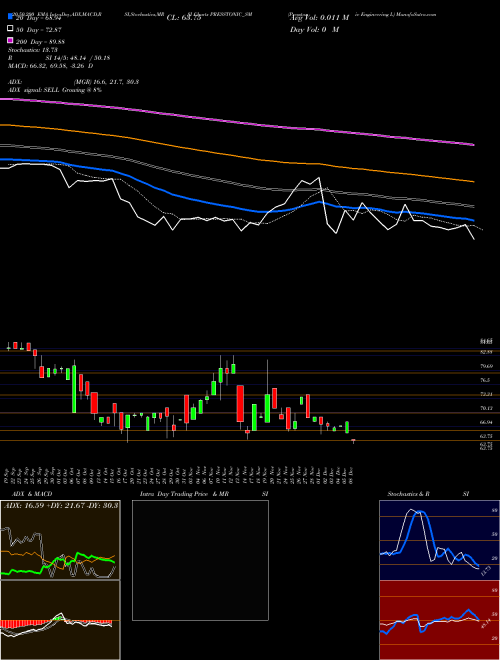Click the blue 20 Day legend swatch
This screenshot has height=660, width=500.
tap(10, 17)
